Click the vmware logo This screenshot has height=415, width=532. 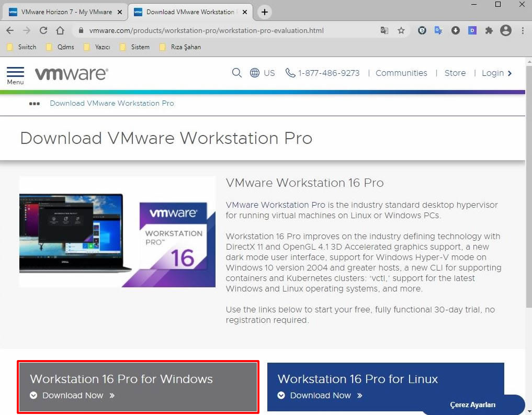(72, 74)
